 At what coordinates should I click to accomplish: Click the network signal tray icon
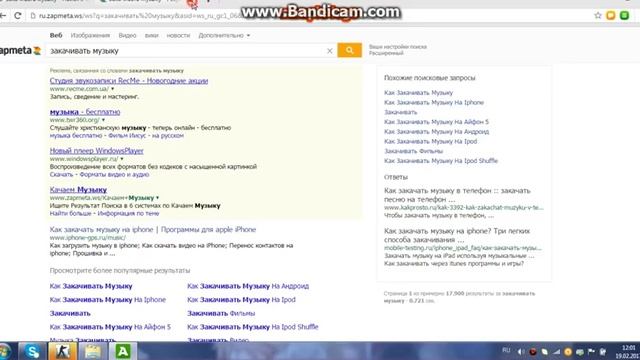(556, 351)
